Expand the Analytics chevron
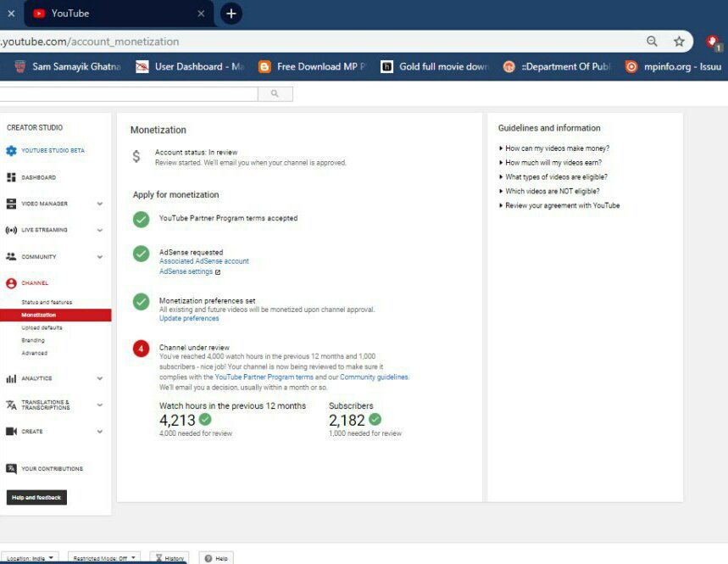The height and width of the screenshot is (564, 728). tap(100, 378)
